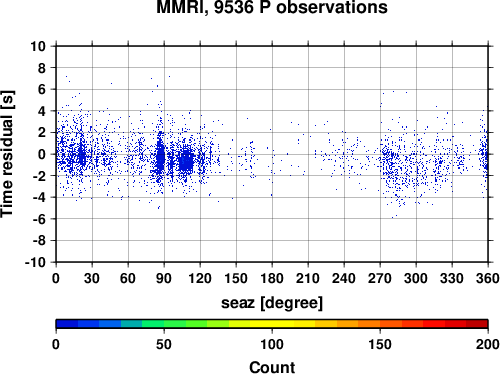The height and width of the screenshot is (374, 500).
Task: Click the chart title 'MMRI, 9536 P observations'
Action: [x=272, y=7]
